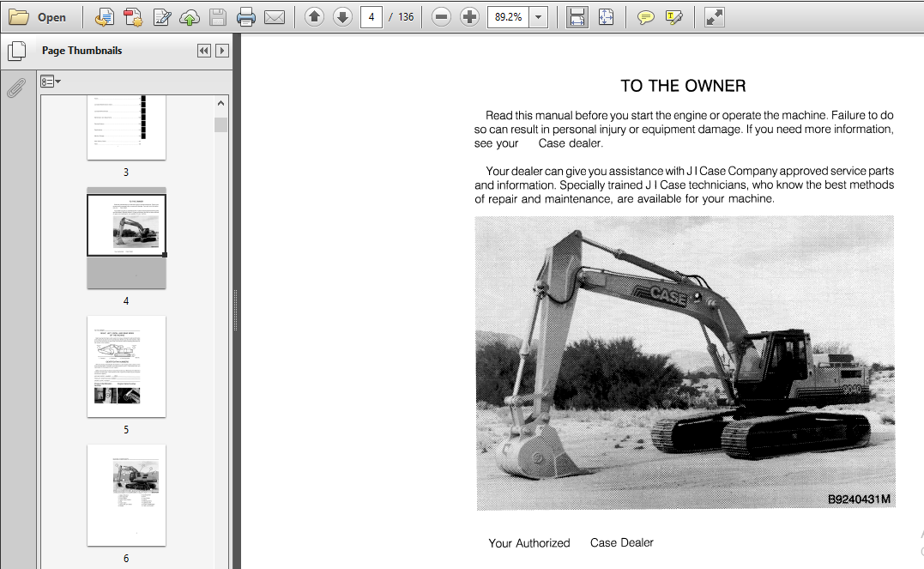Click the edit PDF pencil icon
Screen dimensions: 924x569
pyautogui.click(x=161, y=17)
